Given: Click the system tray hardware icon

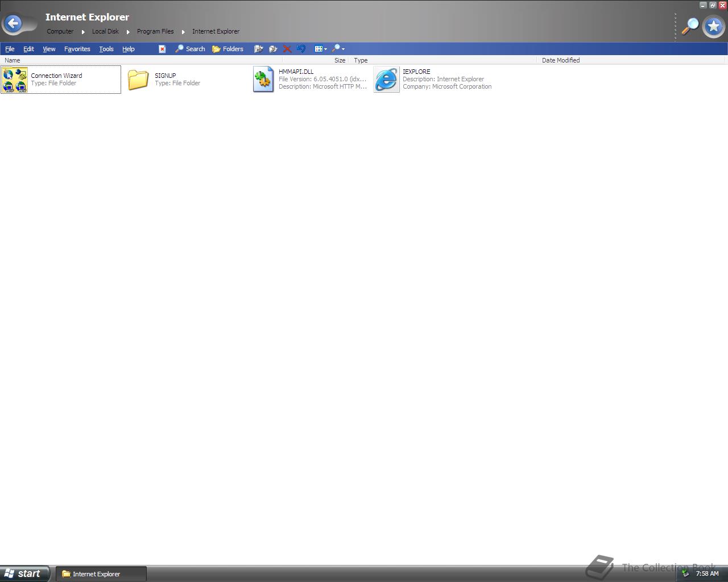Looking at the screenshot, I should point(685,573).
